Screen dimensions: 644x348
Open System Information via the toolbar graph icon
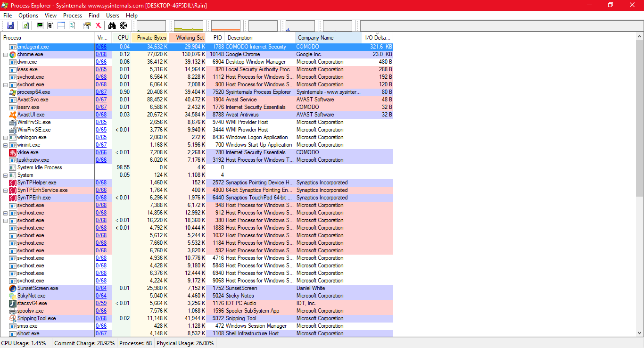pos(40,25)
